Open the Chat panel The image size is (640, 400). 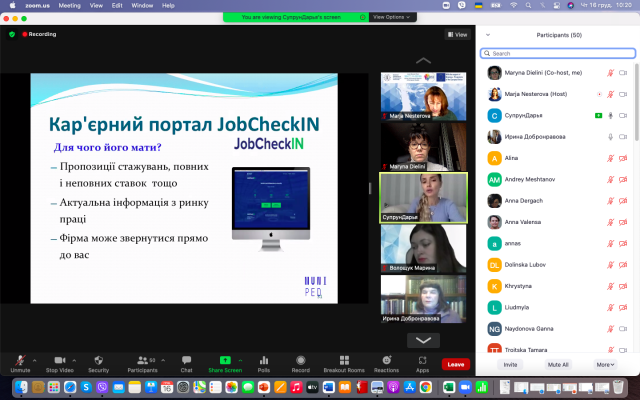pos(187,364)
